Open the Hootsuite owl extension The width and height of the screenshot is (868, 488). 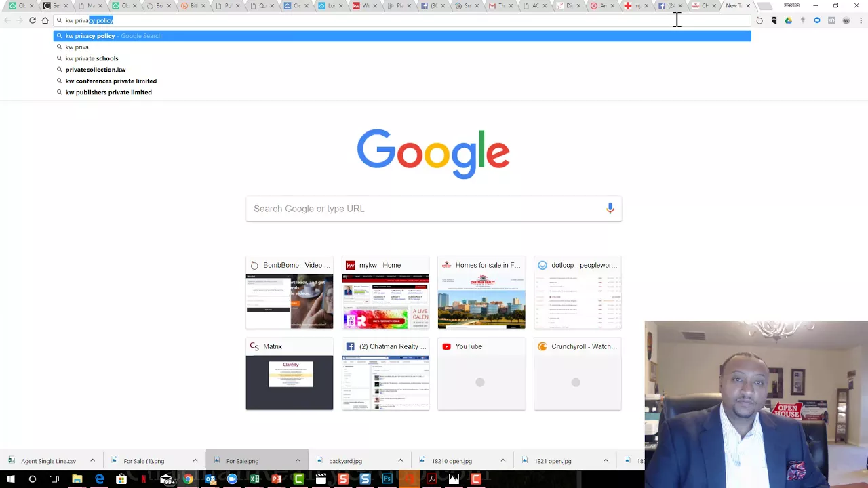(x=774, y=20)
